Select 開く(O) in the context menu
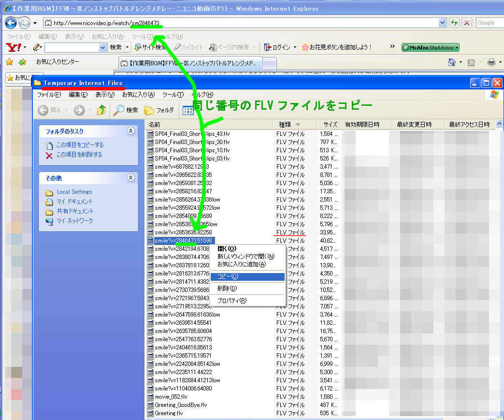The height and width of the screenshot is (420, 504). [247, 248]
